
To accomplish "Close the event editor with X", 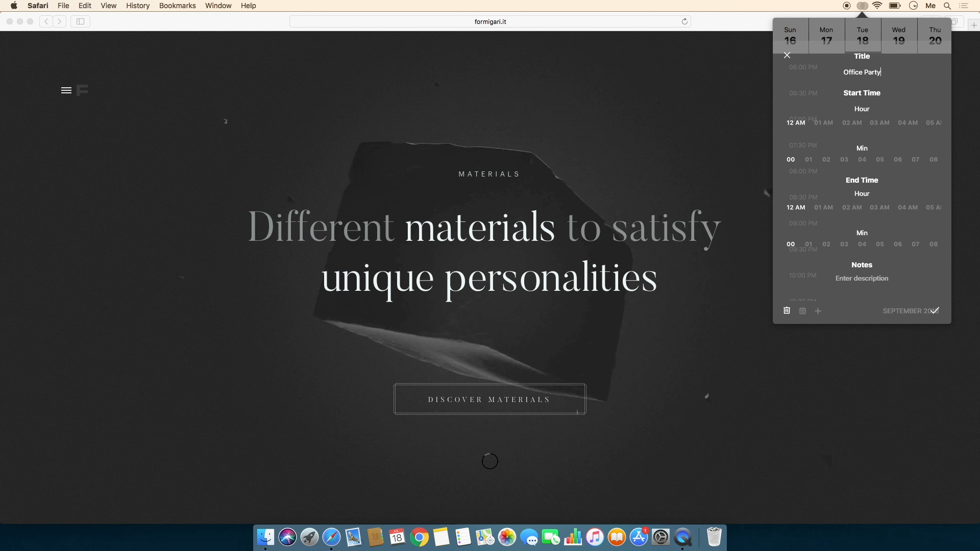I will click(787, 55).
